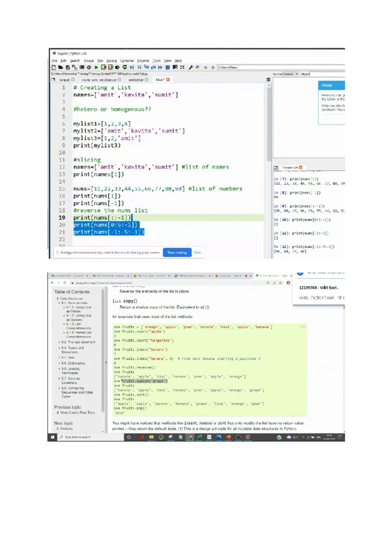Viewport: 392px width, 555px height.
Task: Open the PYTHONPATH manager Python icon
Action: coord(197,67)
